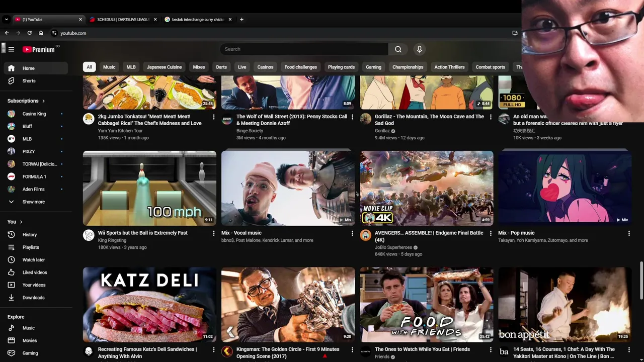
Task: Expand the You section chevron
Action: (21, 222)
